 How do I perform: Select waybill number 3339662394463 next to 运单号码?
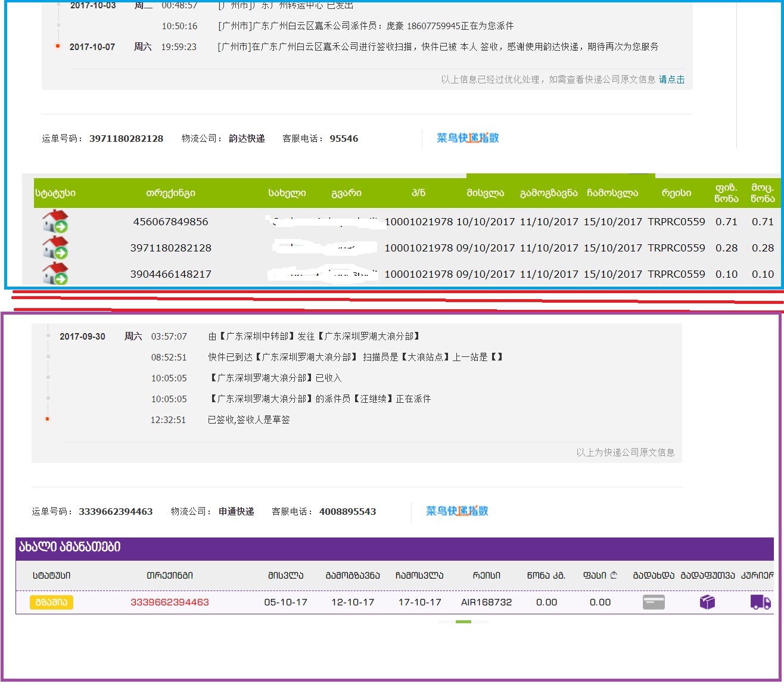[x=116, y=512]
